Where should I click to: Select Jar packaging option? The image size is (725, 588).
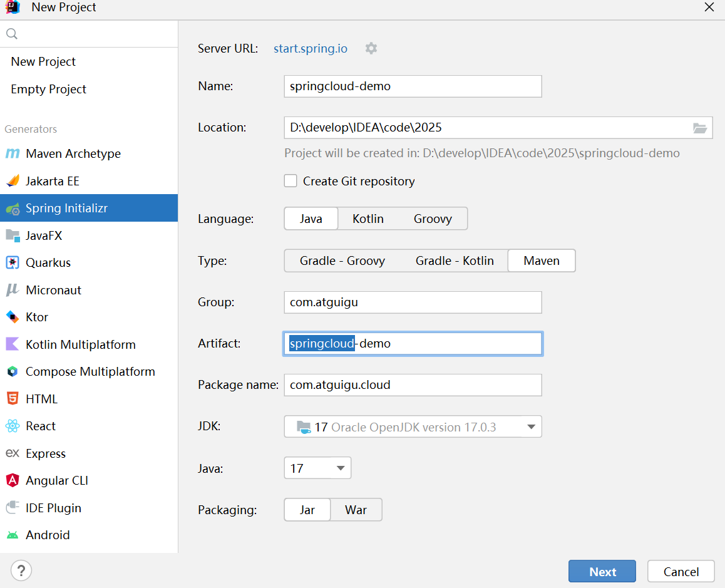click(307, 509)
